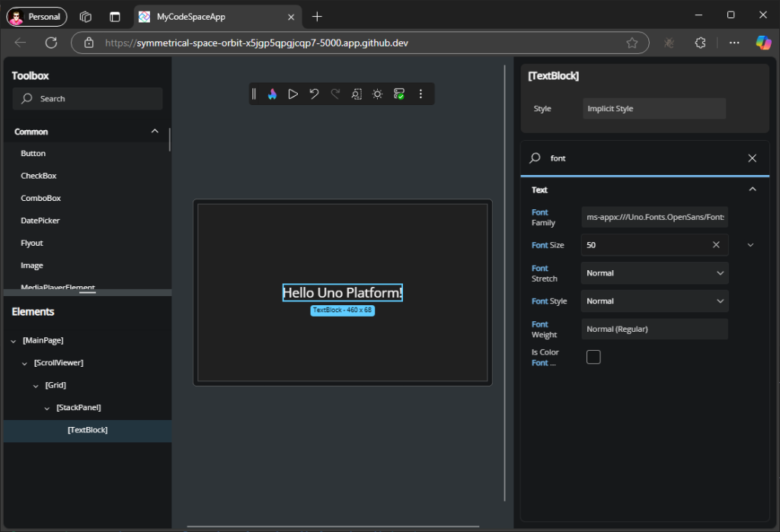Open the Hot Design flame menu
The width and height of the screenshot is (780, 532).
(x=272, y=94)
